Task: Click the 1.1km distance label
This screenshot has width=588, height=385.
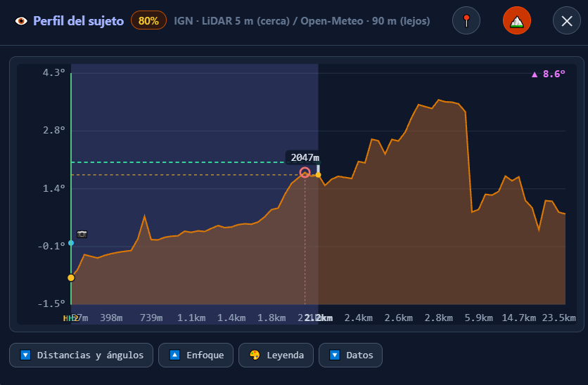Action: [x=191, y=318]
